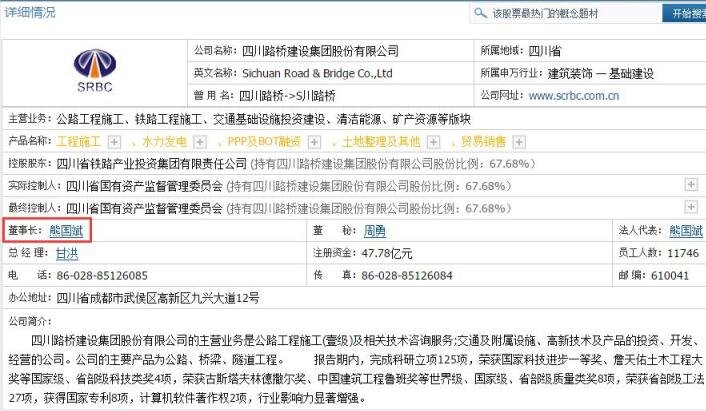Click the SRBC company logo
Screen dimensions: 706x411
95,70
